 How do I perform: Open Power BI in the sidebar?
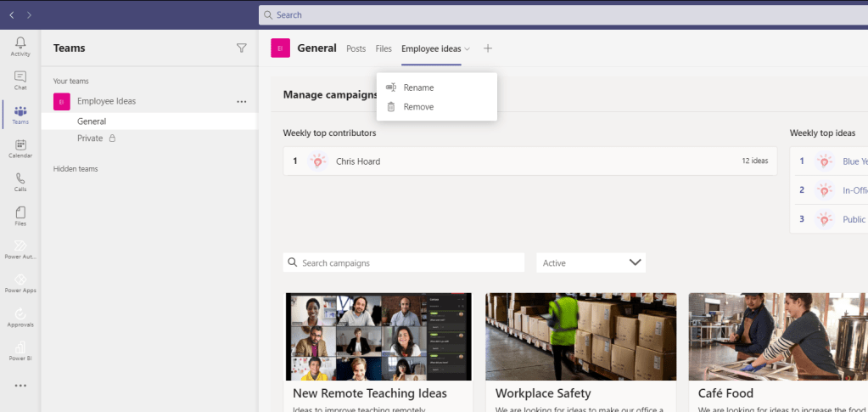[x=20, y=351]
